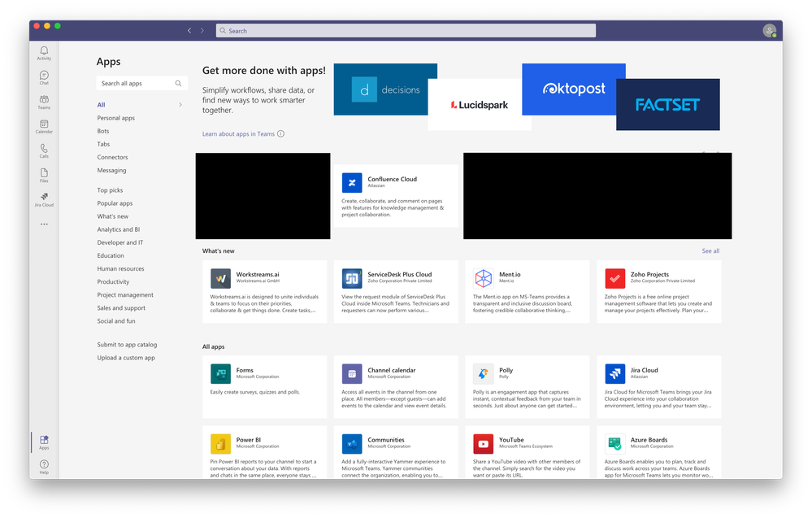
Task: Open the Azure Boards app title
Action: (x=649, y=440)
